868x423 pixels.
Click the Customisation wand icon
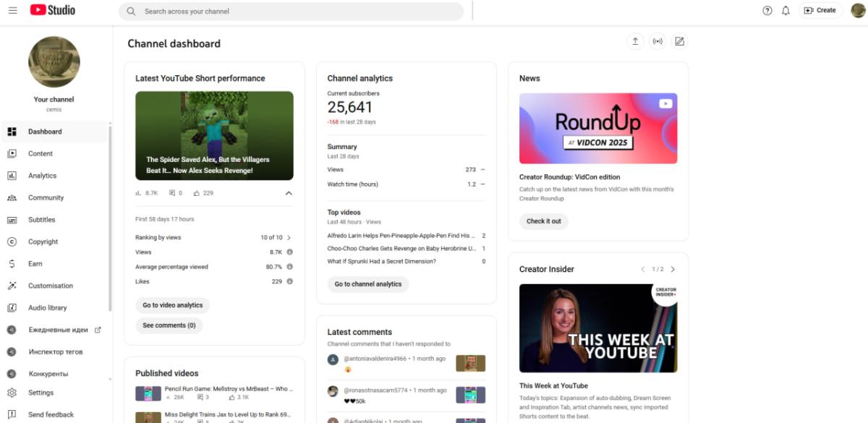click(12, 286)
